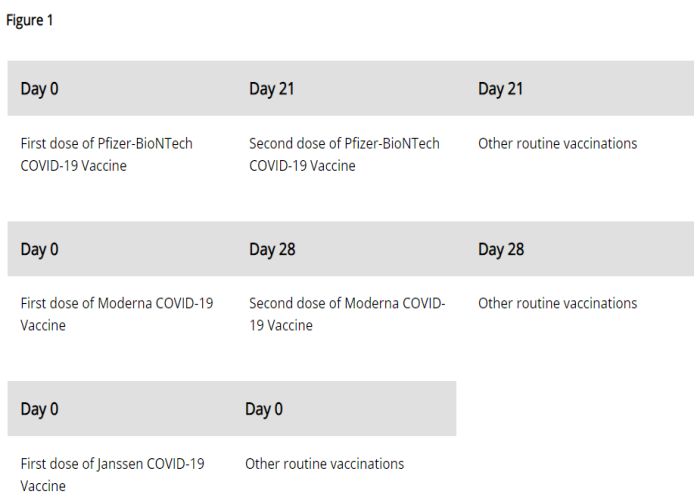Select the Day 0 header above first Janssen dose
The width and height of the screenshot is (700, 500).
[40, 409]
